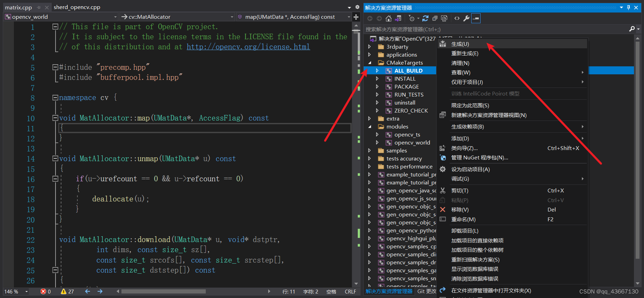Open the pending changes filter clock icon
The width and height of the screenshot is (644, 298).
[x=412, y=18]
